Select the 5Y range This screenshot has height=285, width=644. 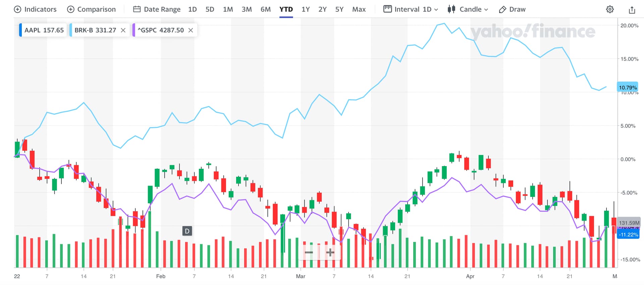pyautogui.click(x=339, y=9)
